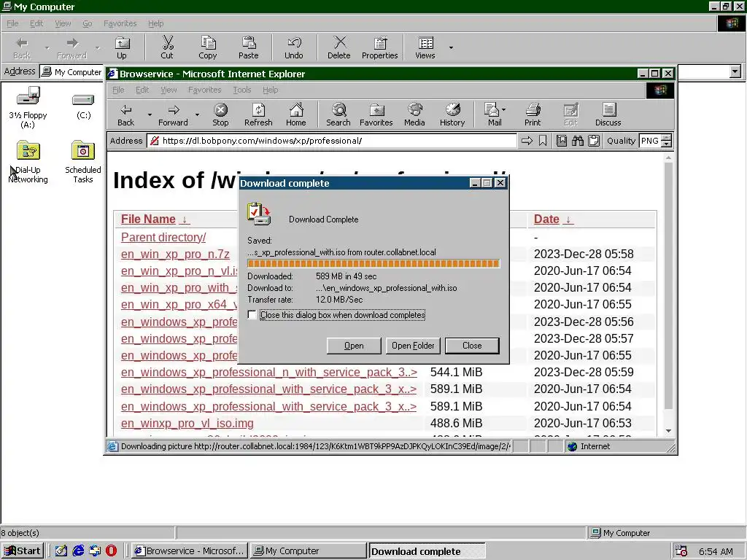Switch to the Browservice taskbar button

point(190,551)
